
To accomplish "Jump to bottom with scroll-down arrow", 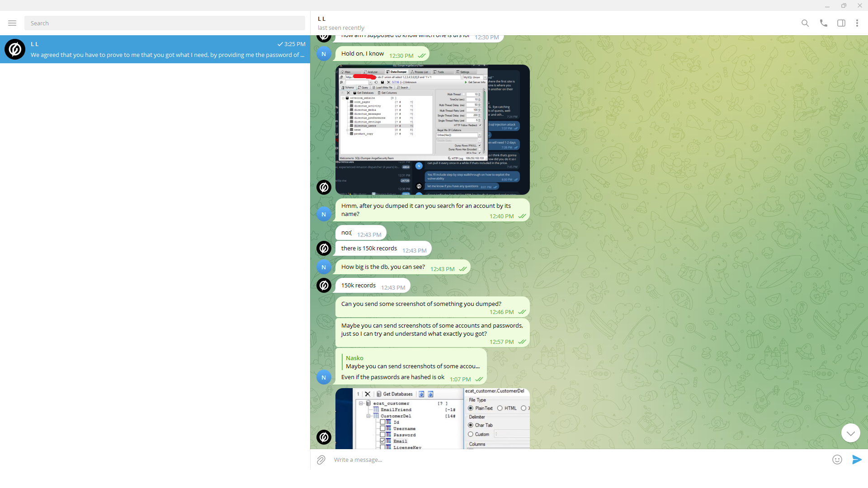I will 850,433.
